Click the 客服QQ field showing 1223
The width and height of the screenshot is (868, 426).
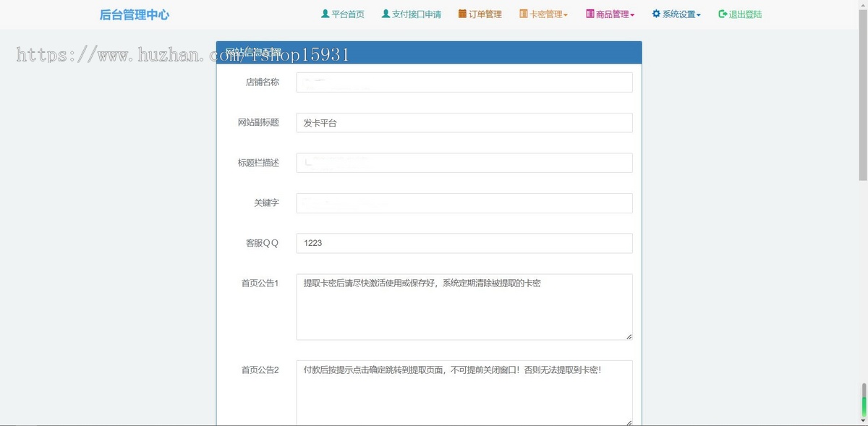coord(464,243)
